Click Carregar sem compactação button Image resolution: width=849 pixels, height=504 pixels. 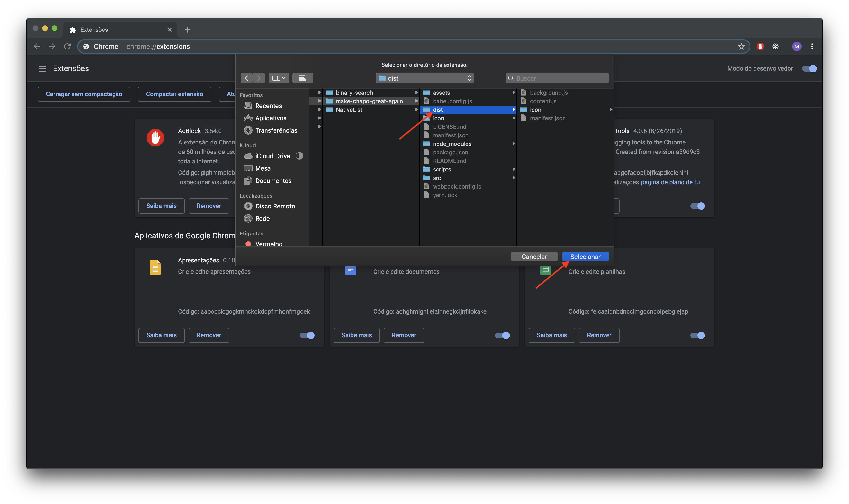click(84, 94)
